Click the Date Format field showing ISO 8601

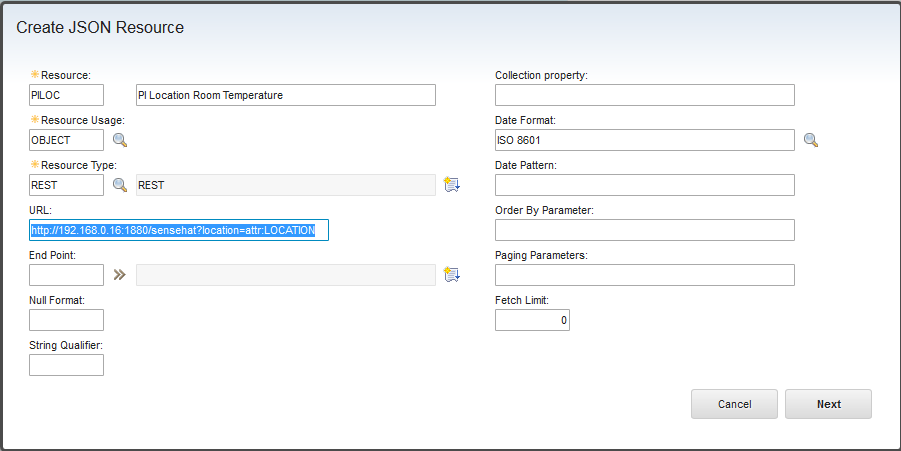tap(644, 140)
